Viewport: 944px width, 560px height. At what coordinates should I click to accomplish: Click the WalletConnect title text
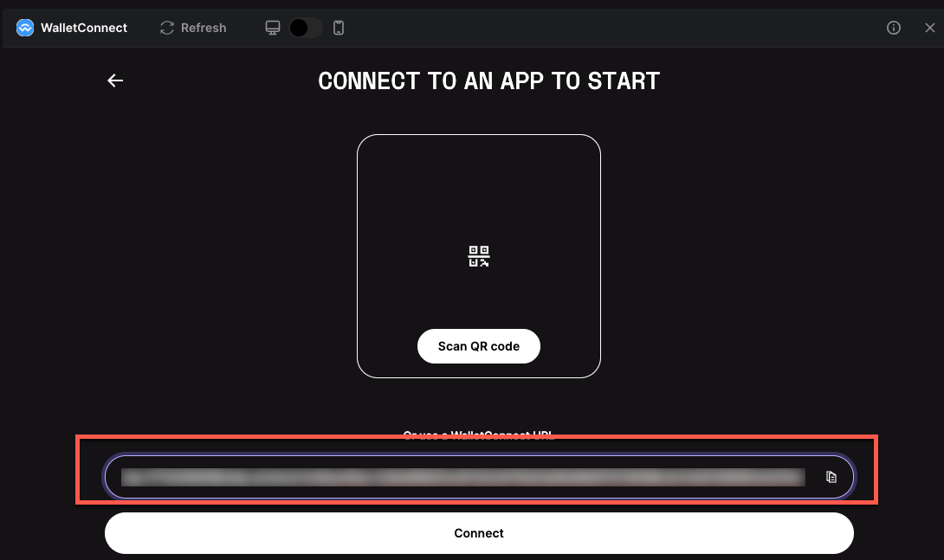pos(84,28)
